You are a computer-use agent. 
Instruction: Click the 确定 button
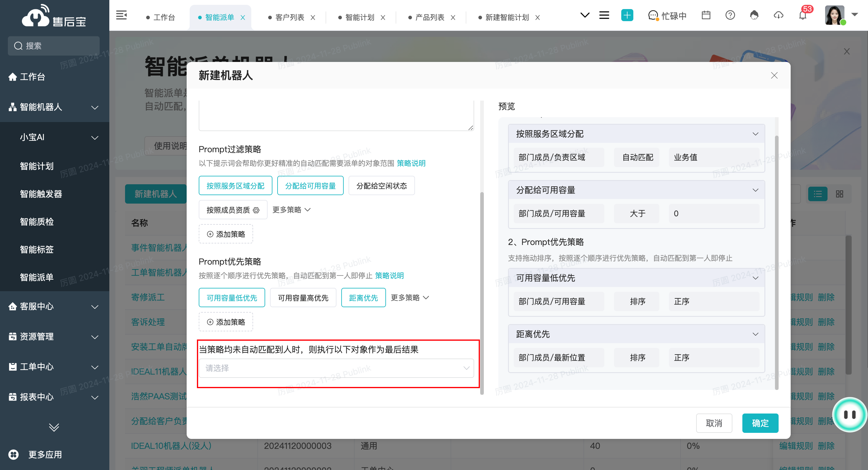[760, 423]
